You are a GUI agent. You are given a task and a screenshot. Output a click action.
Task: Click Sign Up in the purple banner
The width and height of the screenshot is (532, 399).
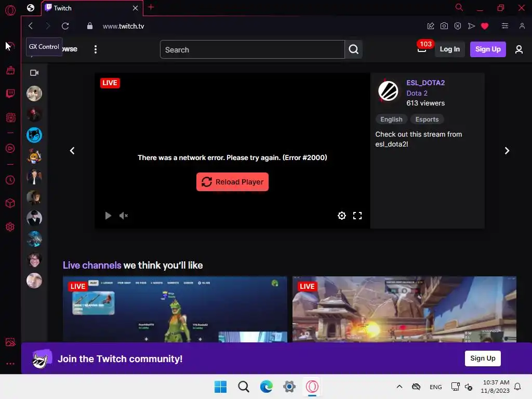click(483, 358)
